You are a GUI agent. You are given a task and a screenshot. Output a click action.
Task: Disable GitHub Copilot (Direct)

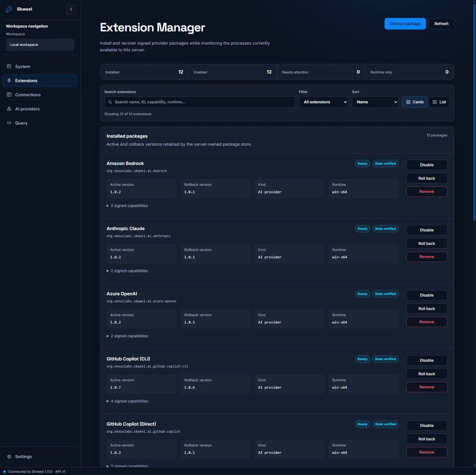tap(427, 426)
